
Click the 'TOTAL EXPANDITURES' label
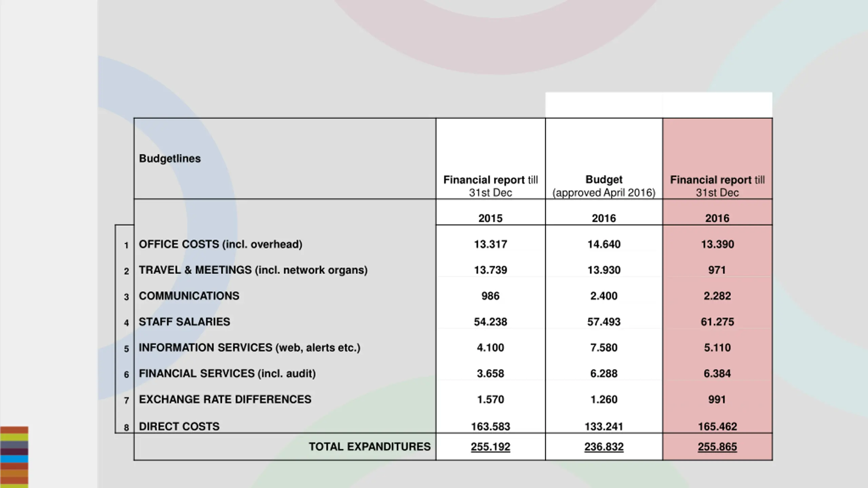tap(370, 447)
